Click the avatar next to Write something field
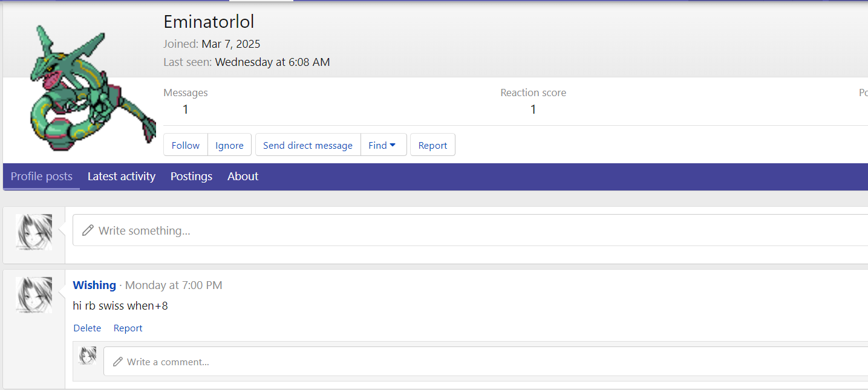Screen dimensions: 868x390 point(34,232)
